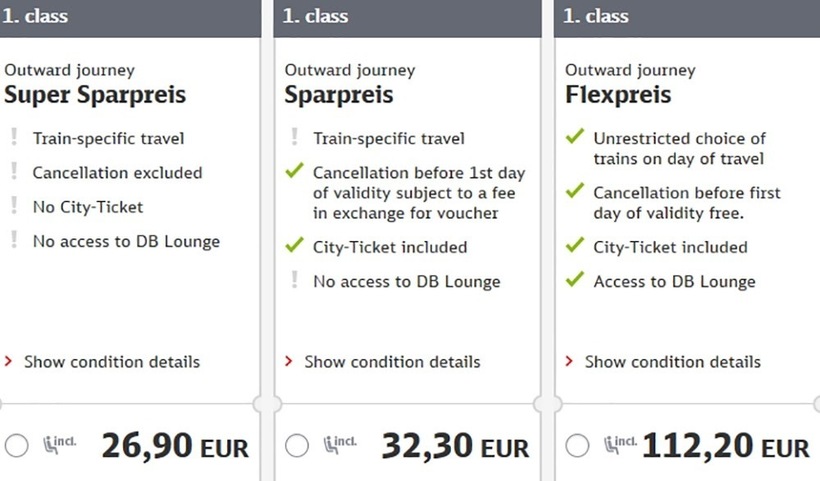
Task: Click the 1. class header above Flexpreis
Action: 596,16
